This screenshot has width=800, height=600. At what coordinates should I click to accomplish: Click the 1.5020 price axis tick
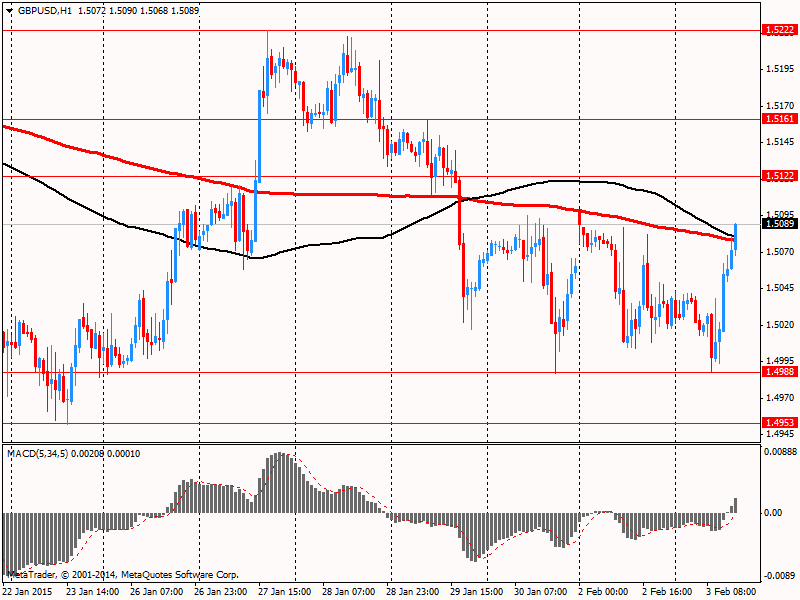[x=781, y=324]
